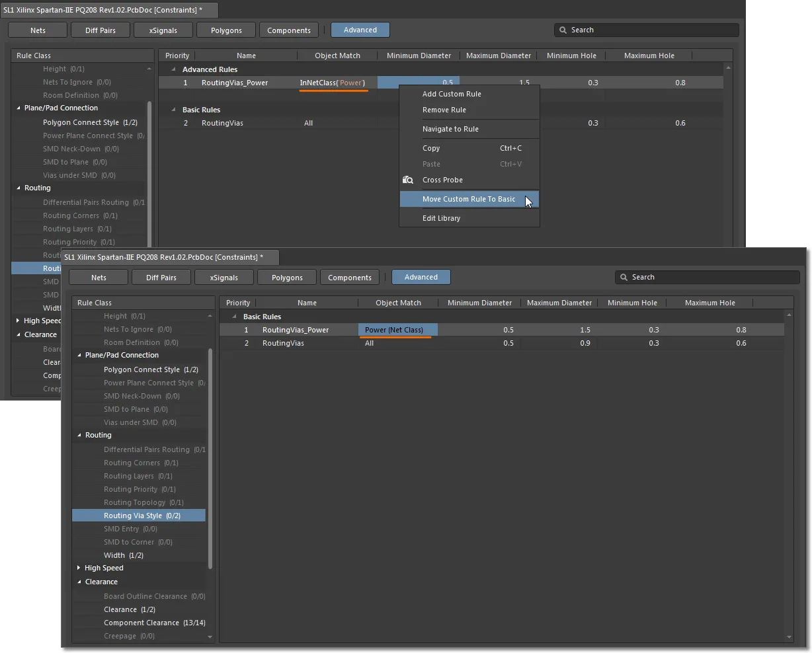Select SMD Entry (0/0) in front window
Viewport: 812px width, 653px height.
(130, 529)
